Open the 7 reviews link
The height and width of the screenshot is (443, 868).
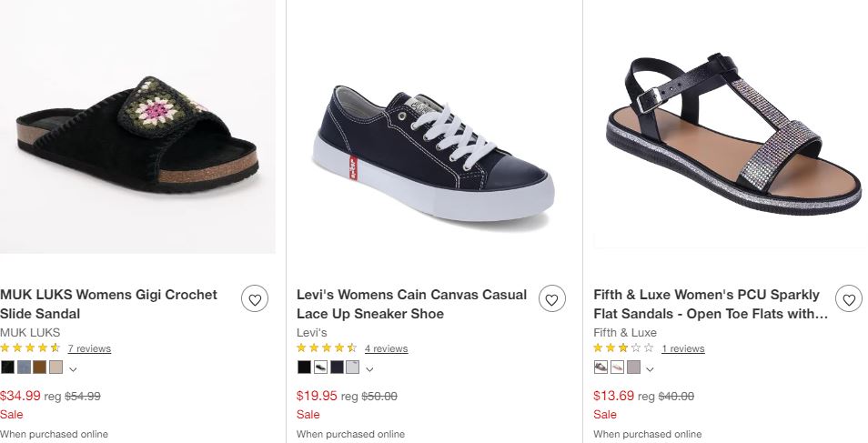click(x=89, y=348)
